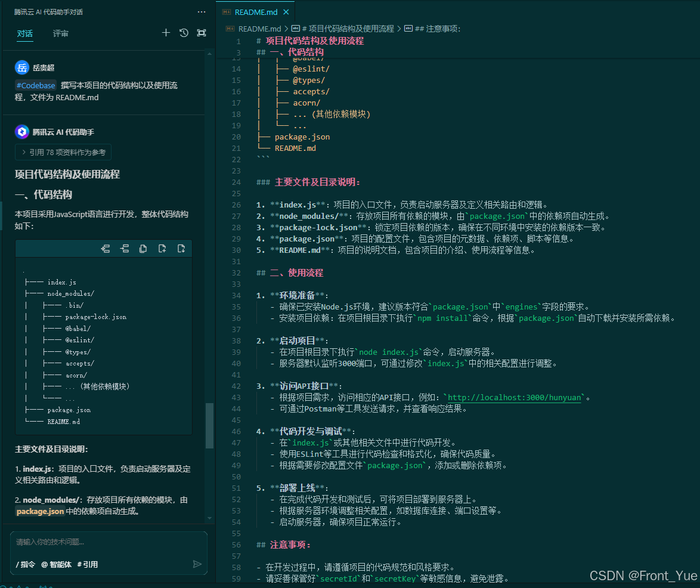
Task: Start a new conversation with plus icon
Action: (166, 33)
